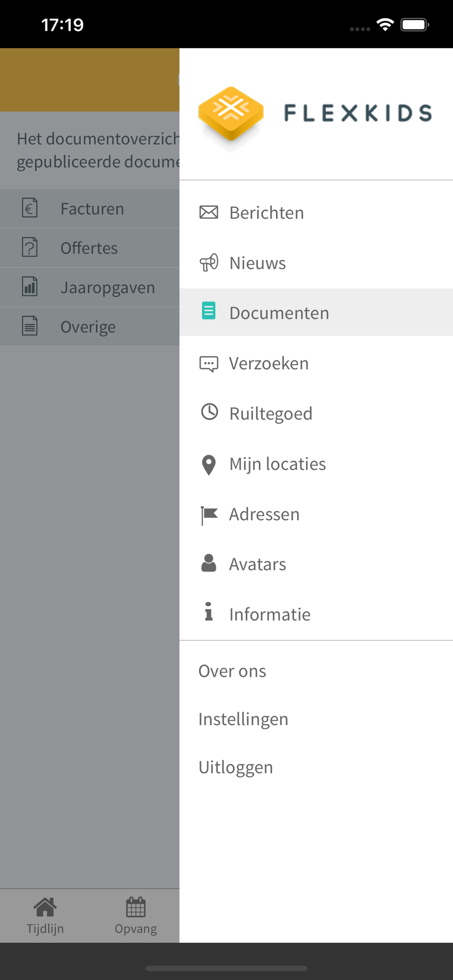Open Adressen in the side menu
453x980 pixels.
(316, 514)
